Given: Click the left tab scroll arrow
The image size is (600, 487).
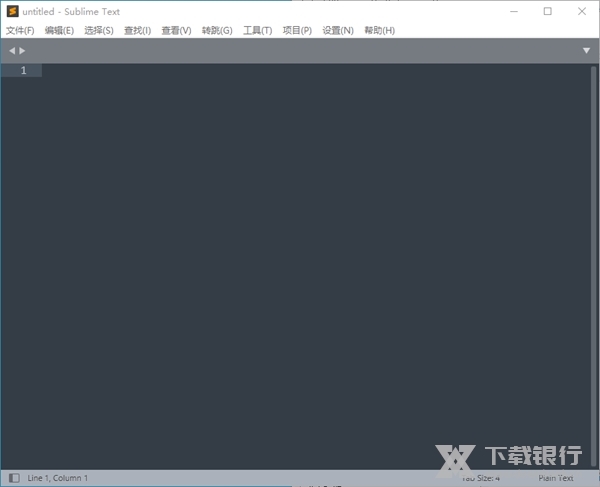Looking at the screenshot, I should [x=12, y=50].
